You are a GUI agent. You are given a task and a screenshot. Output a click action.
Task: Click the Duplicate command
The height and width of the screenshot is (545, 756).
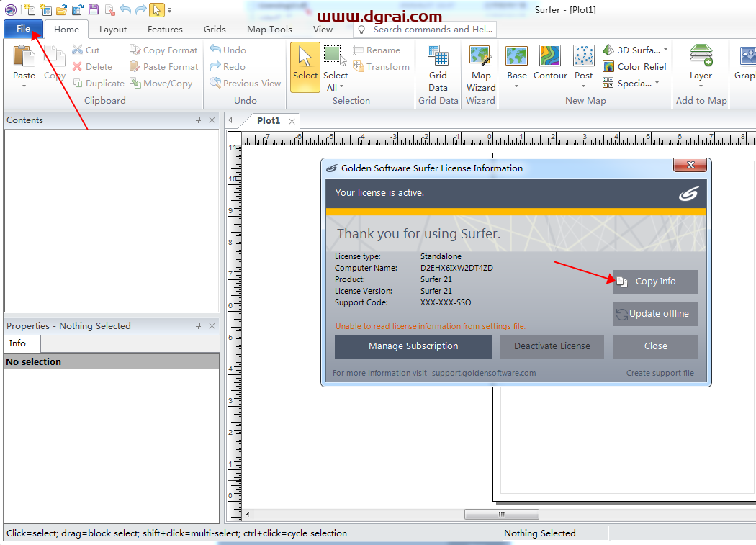pos(99,83)
